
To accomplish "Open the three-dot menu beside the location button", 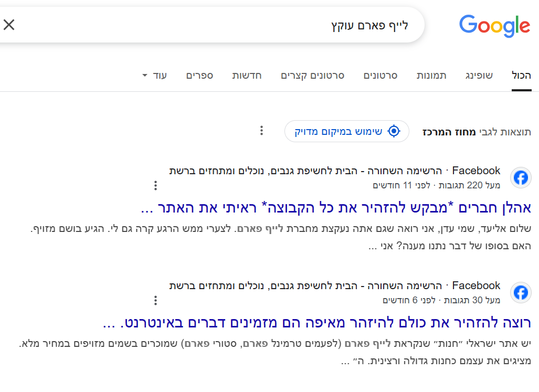I will [x=261, y=131].
